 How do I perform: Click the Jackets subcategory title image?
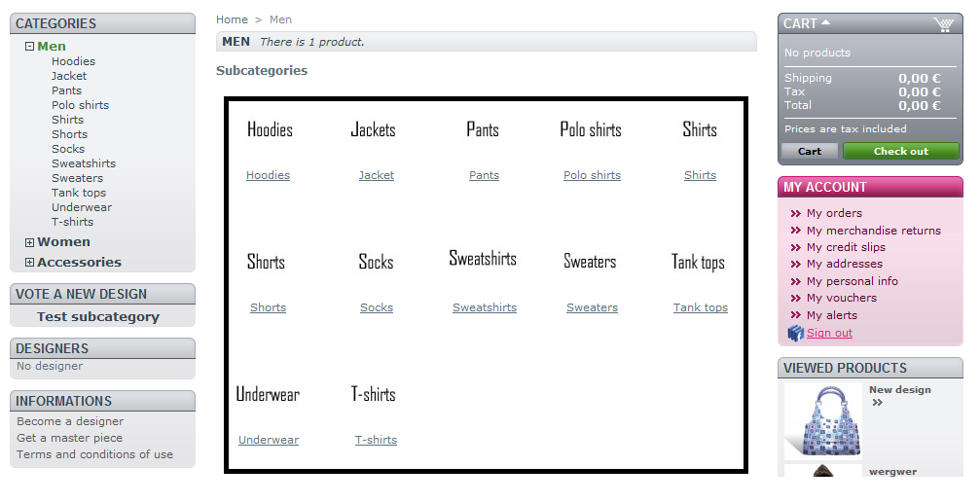(374, 130)
